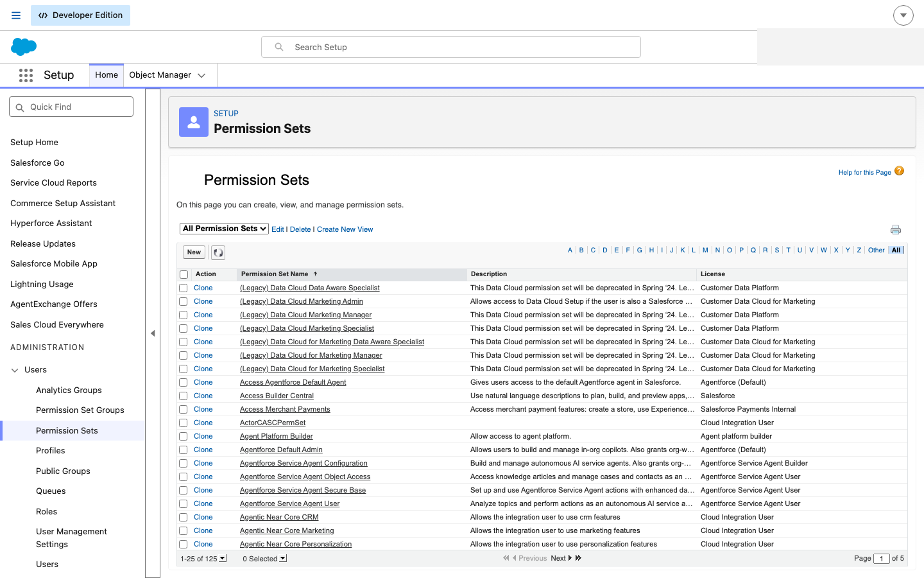Open the hamburger navigation menu
Image resolution: width=924 pixels, height=578 pixels.
16,15
